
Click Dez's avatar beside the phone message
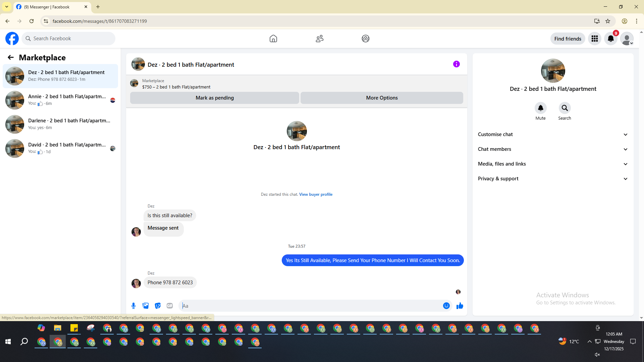pos(136,283)
